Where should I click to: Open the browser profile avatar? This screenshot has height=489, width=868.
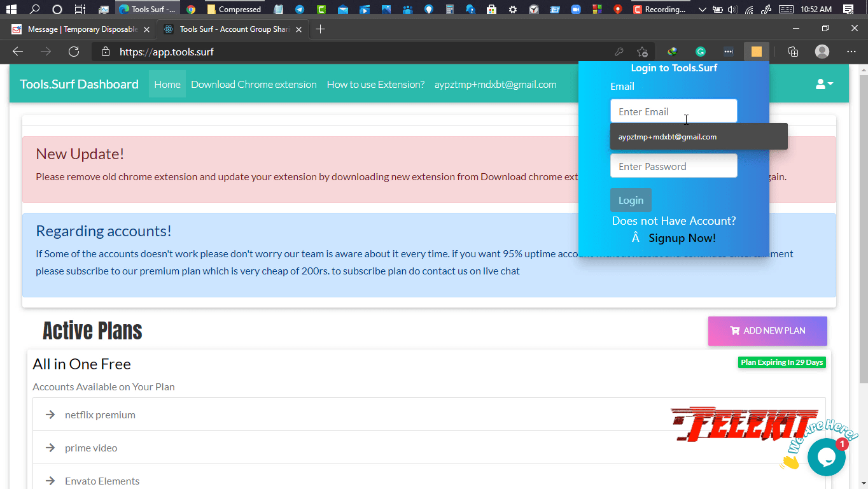tap(822, 52)
